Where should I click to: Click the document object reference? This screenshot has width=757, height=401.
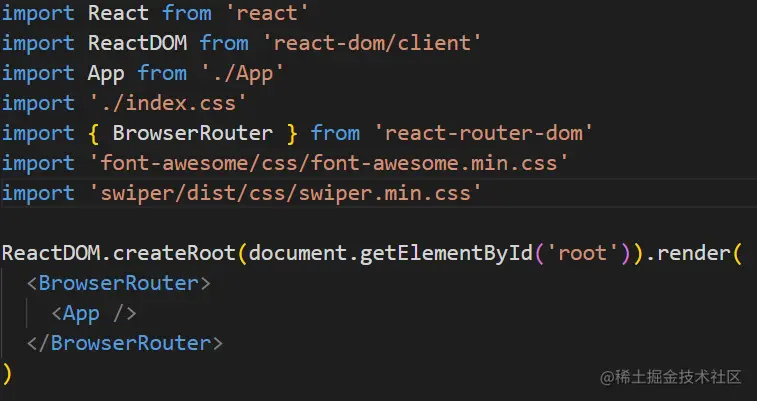(x=297, y=253)
